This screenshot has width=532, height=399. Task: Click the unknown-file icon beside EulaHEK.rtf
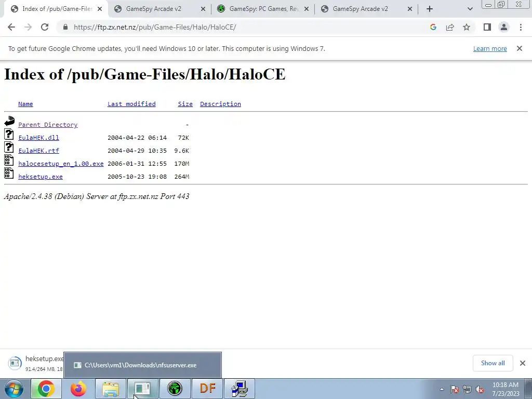[x=9, y=147]
